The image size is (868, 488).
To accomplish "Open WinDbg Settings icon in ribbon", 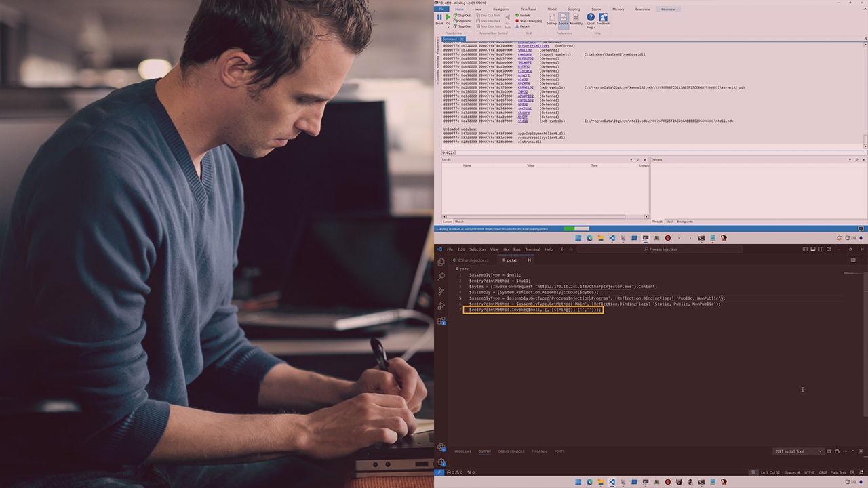I will coord(551,18).
